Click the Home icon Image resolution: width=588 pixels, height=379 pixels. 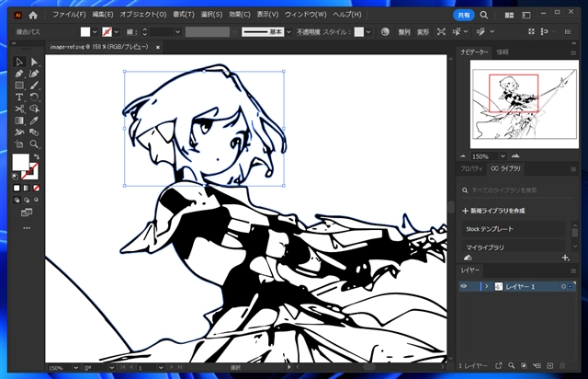(x=33, y=16)
